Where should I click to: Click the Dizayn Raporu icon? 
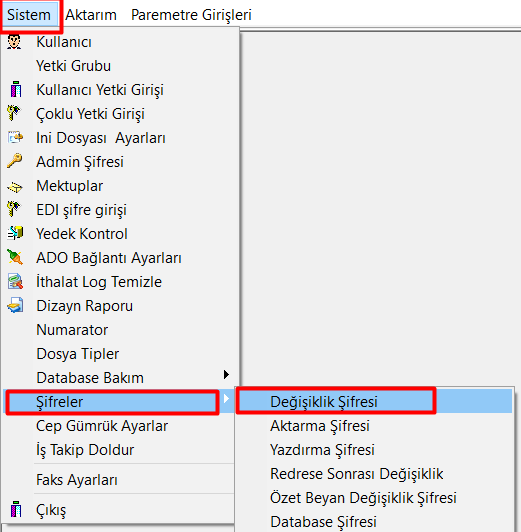coord(15,305)
